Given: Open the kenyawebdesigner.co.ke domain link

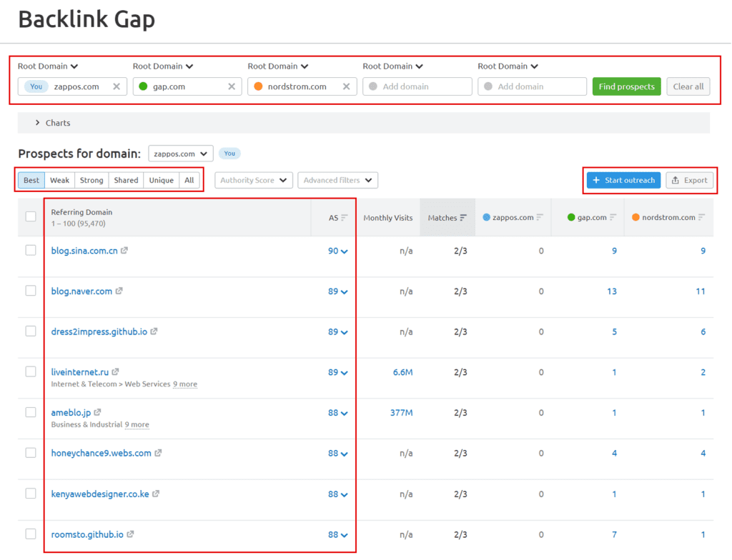Looking at the screenshot, I should [100, 494].
